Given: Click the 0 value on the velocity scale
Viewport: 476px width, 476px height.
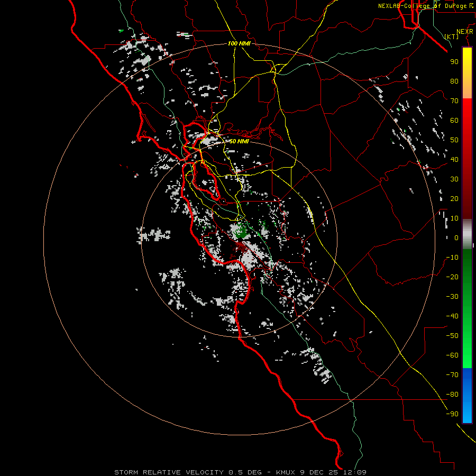Looking at the screenshot, I should [456, 237].
